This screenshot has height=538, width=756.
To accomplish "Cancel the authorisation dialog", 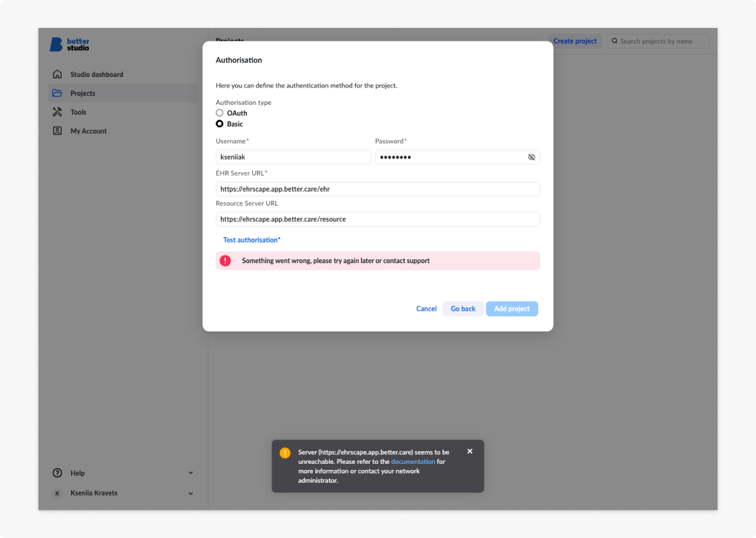I will tap(426, 309).
